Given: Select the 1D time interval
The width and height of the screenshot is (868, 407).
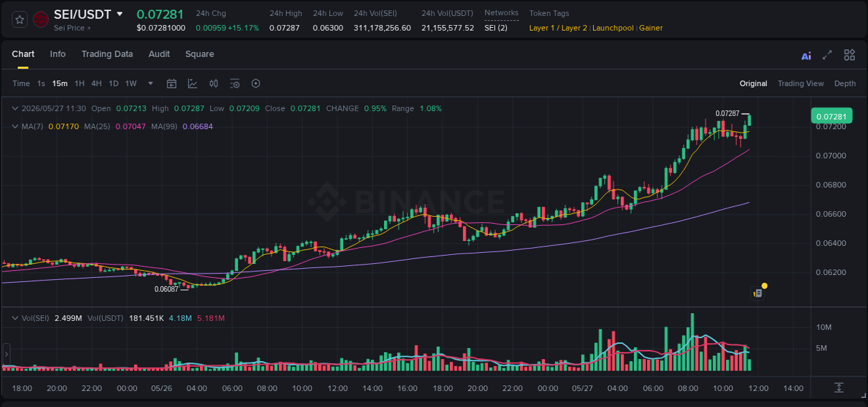Looking at the screenshot, I should 113,83.
